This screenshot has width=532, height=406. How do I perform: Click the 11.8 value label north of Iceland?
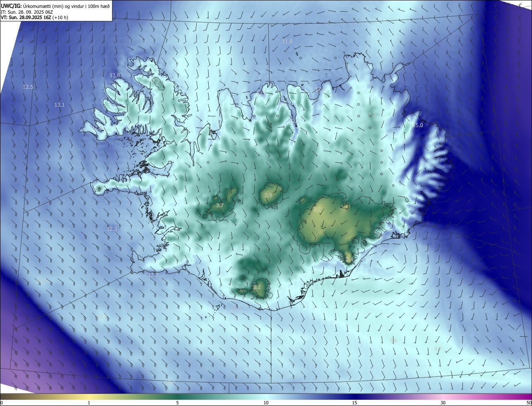point(287,42)
